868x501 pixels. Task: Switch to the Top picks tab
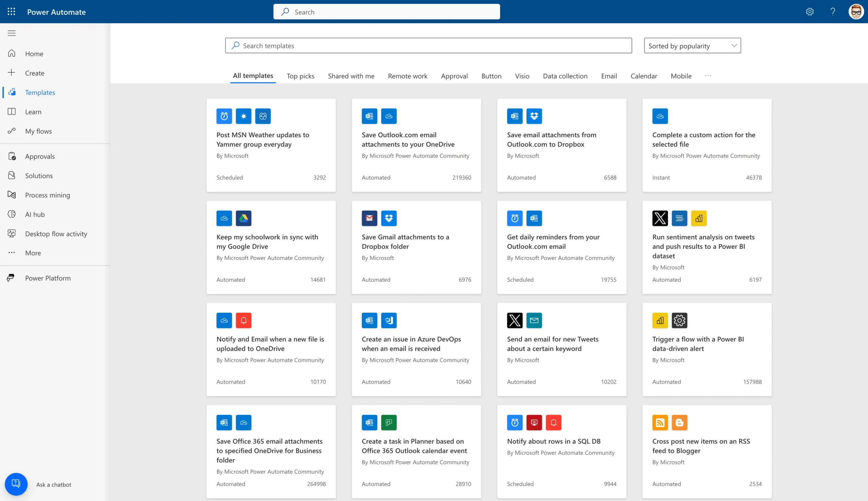click(x=300, y=76)
